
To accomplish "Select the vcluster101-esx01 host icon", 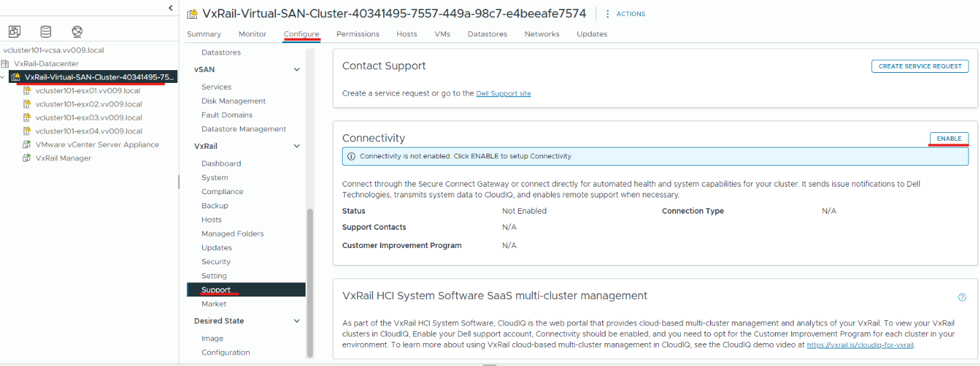I will 27,90.
